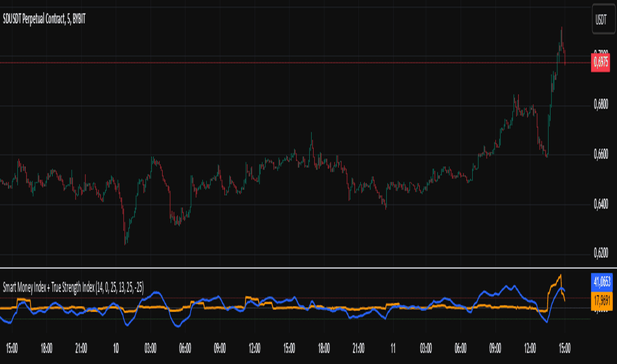
Task: Click the date 11 marker on time axis
Action: pos(393,348)
